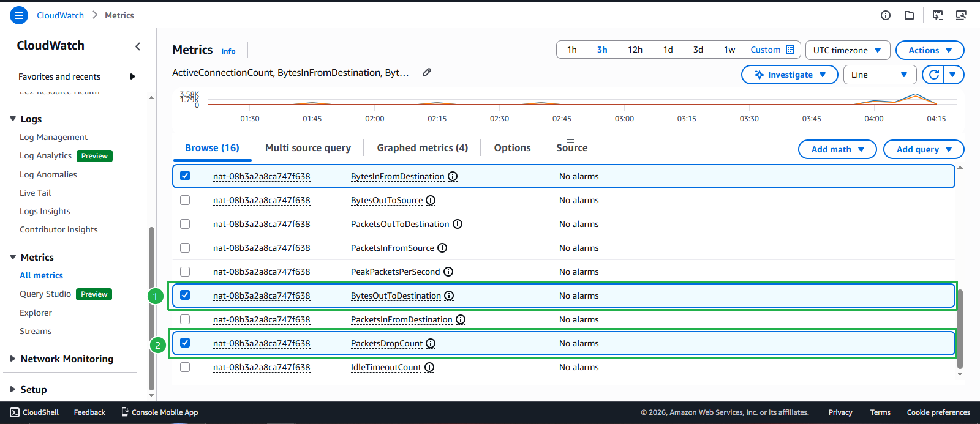Image resolution: width=980 pixels, height=424 pixels.
Task: Show info for IdleTimeoutCount metric
Action: [x=429, y=367]
